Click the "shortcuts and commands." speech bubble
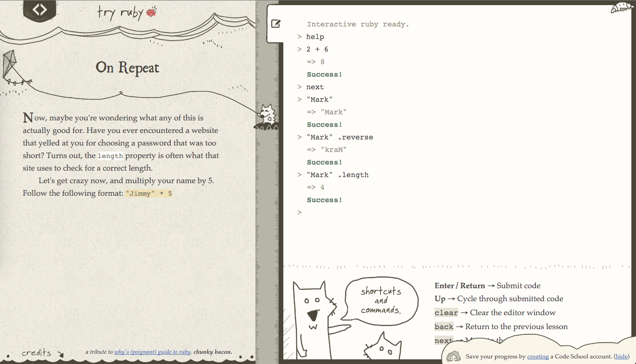The width and height of the screenshot is (636, 364). 381,300
